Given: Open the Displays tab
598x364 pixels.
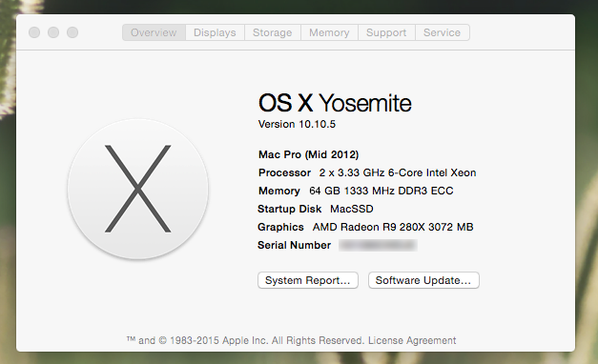Looking at the screenshot, I should pyautogui.click(x=215, y=32).
